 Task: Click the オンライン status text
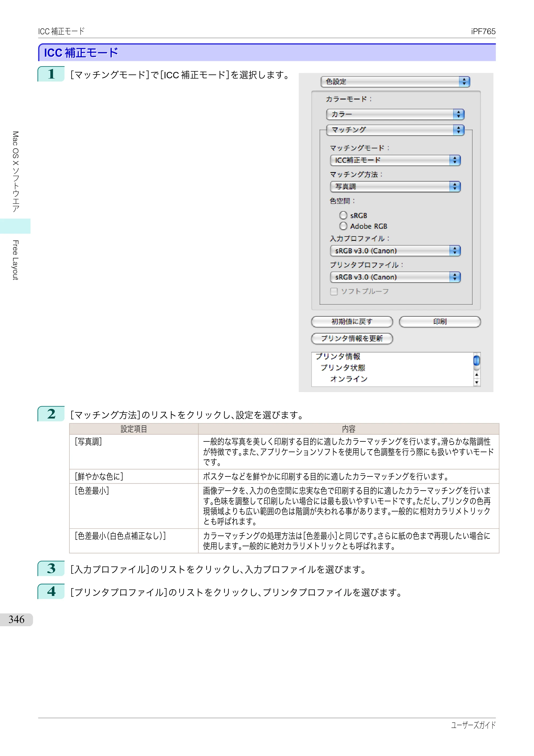pos(349,379)
